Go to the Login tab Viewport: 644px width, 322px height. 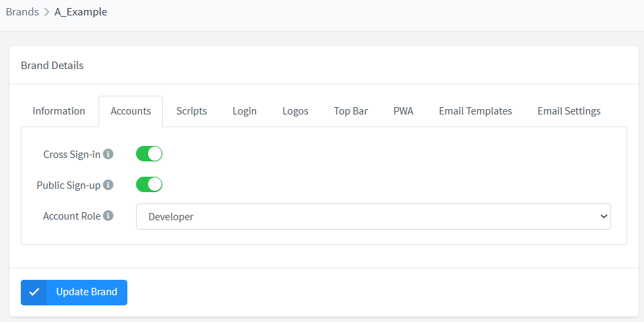245,111
